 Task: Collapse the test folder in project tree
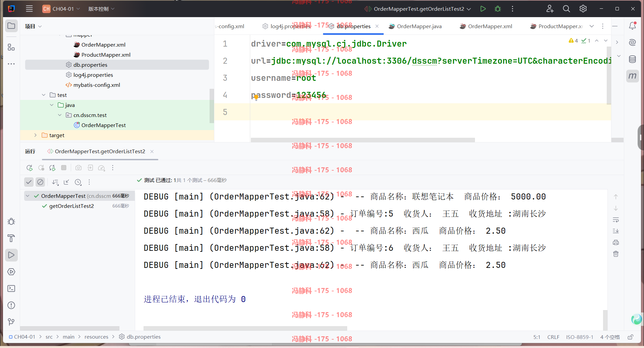point(44,95)
